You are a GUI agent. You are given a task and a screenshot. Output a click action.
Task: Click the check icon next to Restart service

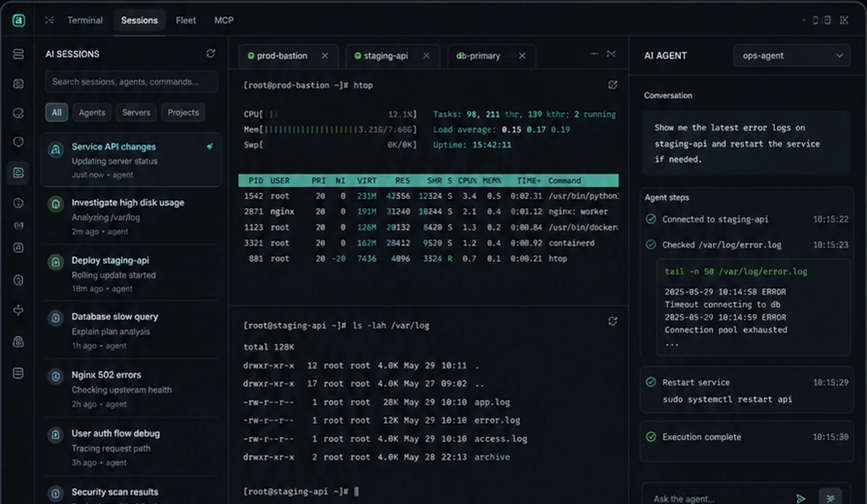click(x=651, y=382)
